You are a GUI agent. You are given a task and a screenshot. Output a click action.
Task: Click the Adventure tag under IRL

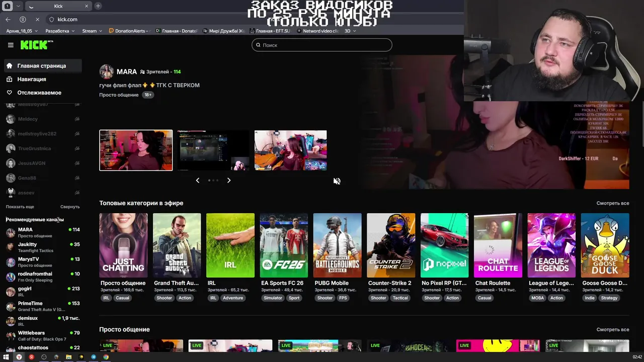point(233,298)
